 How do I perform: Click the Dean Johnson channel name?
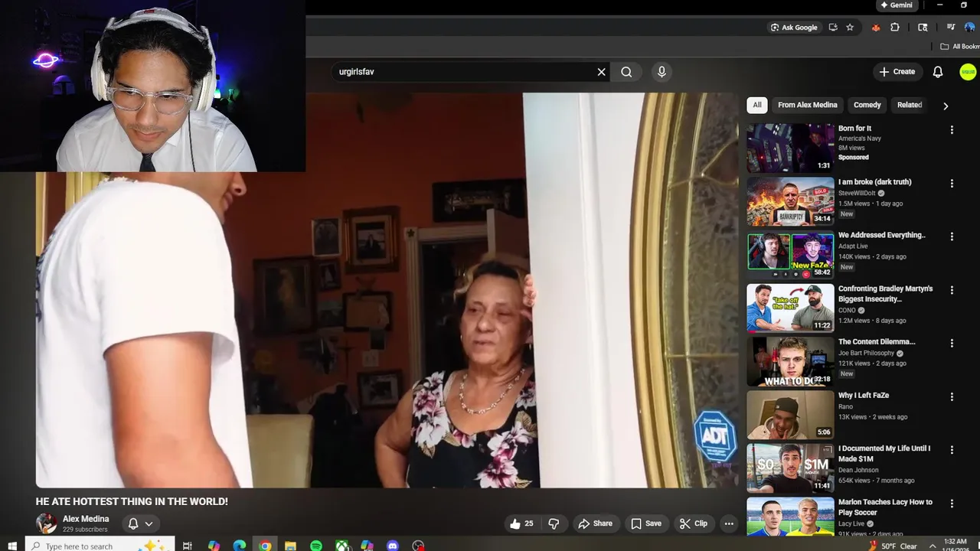[858, 470]
